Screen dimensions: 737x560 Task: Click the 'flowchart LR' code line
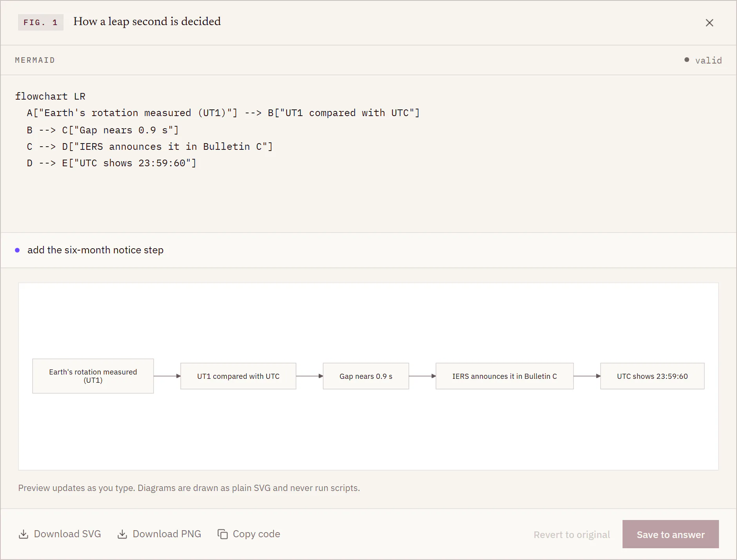tap(50, 96)
